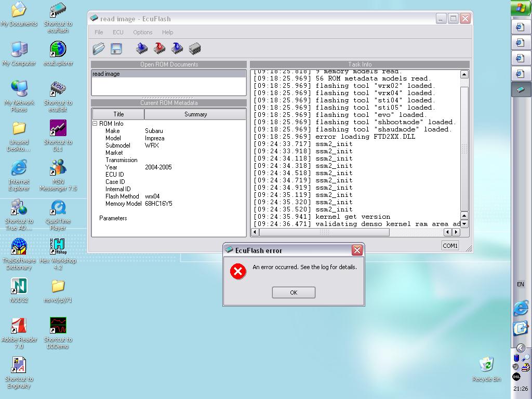Open Adobe Reader 7.0 icon
This screenshot has height=399, width=532.
click(x=19, y=334)
